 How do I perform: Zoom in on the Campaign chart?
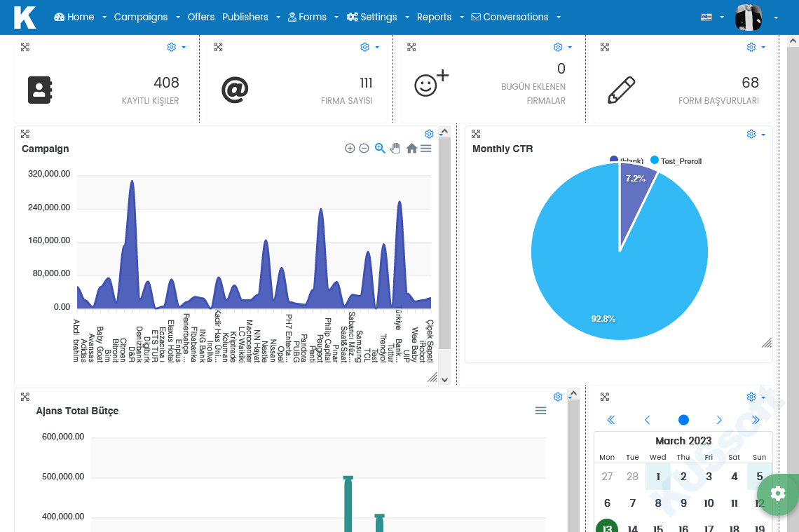pyautogui.click(x=350, y=149)
